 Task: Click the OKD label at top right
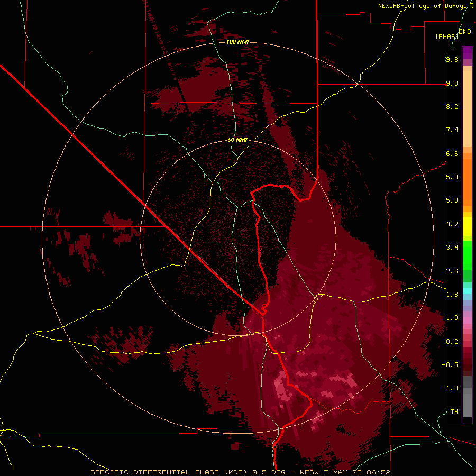[x=464, y=32]
